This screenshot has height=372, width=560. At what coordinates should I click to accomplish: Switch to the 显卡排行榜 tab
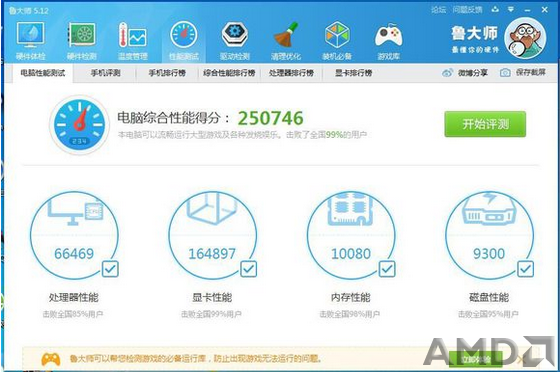354,73
